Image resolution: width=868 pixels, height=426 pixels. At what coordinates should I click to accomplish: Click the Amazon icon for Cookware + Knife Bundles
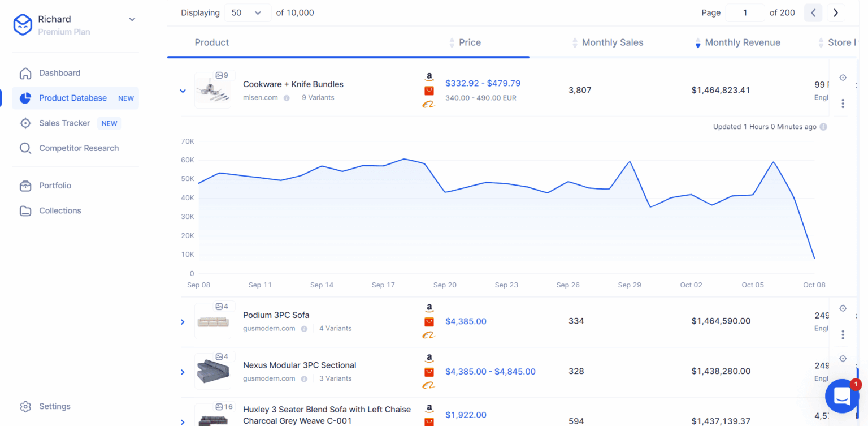point(429,76)
